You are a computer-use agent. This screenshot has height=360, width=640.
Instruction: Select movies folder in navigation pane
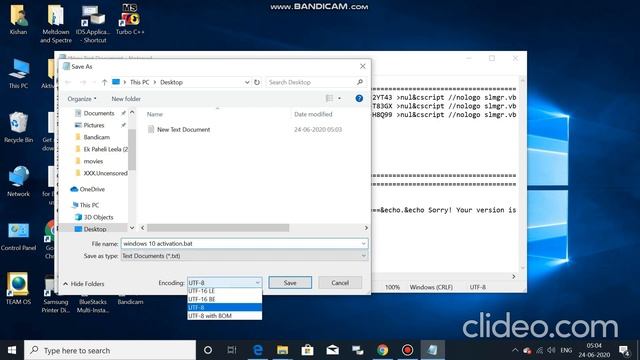[x=93, y=161]
